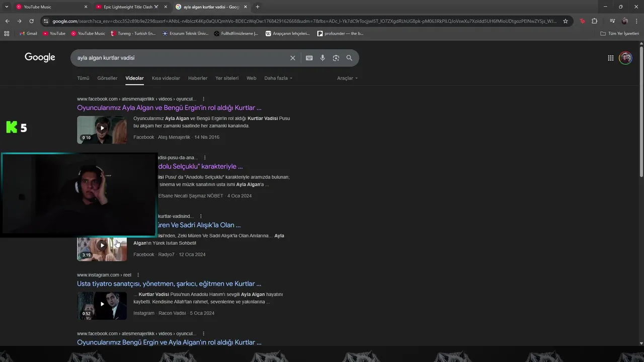Open options menu for last Facebook result
644x362 pixels.
[203, 334]
